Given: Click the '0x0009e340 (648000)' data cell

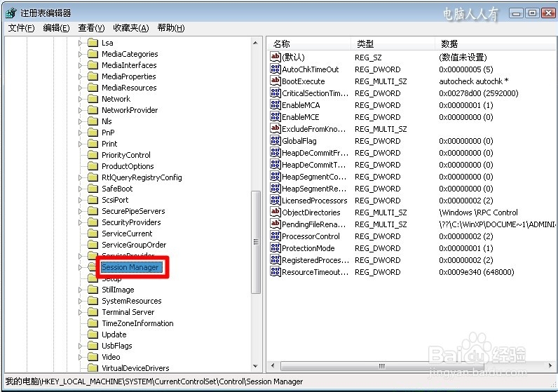Looking at the screenshot, I should click(477, 272).
